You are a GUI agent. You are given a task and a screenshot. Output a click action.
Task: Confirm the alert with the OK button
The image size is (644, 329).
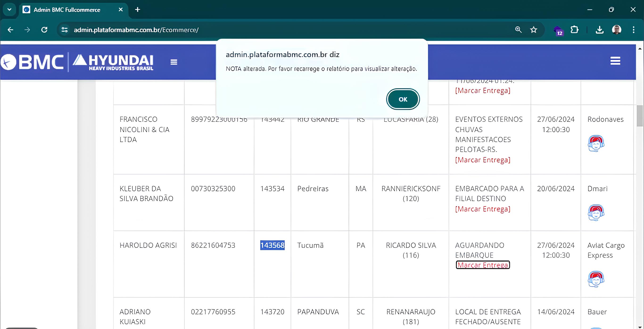click(x=403, y=99)
